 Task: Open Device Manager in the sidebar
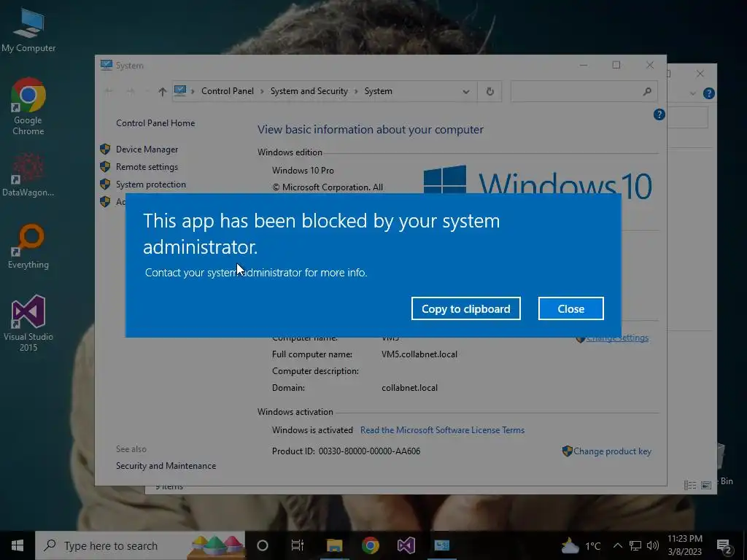pyautogui.click(x=147, y=149)
